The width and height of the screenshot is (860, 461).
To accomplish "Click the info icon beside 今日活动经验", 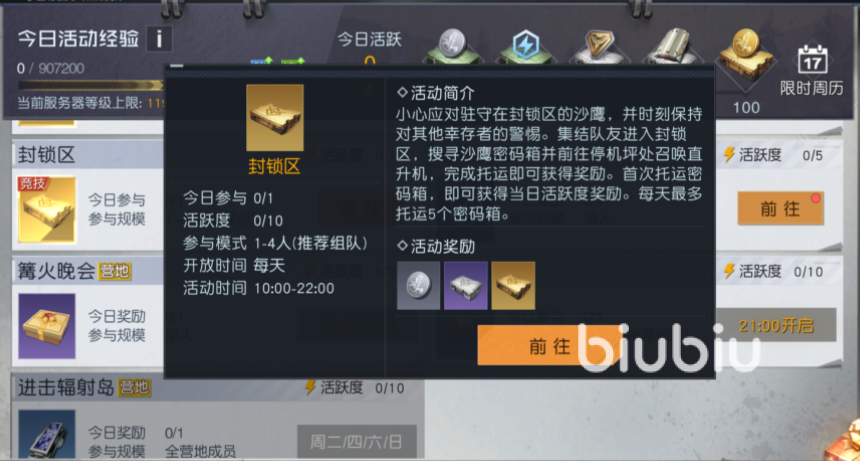I will [159, 39].
